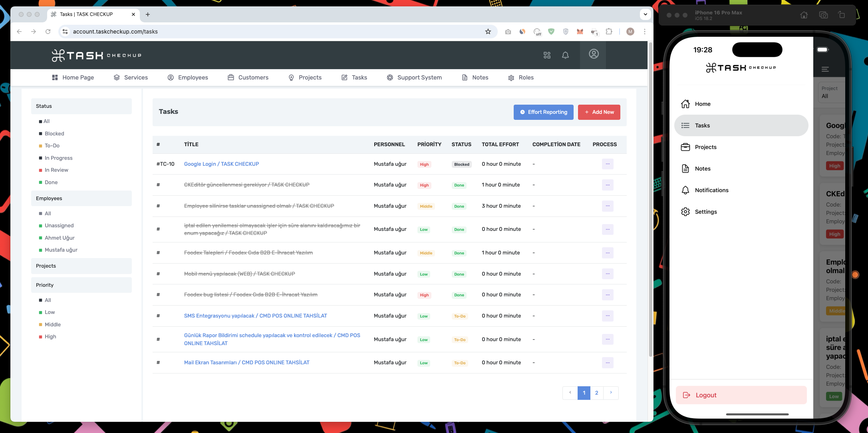Open the browser tab search dropdown
Screen dimensions: 868x433
645,14
